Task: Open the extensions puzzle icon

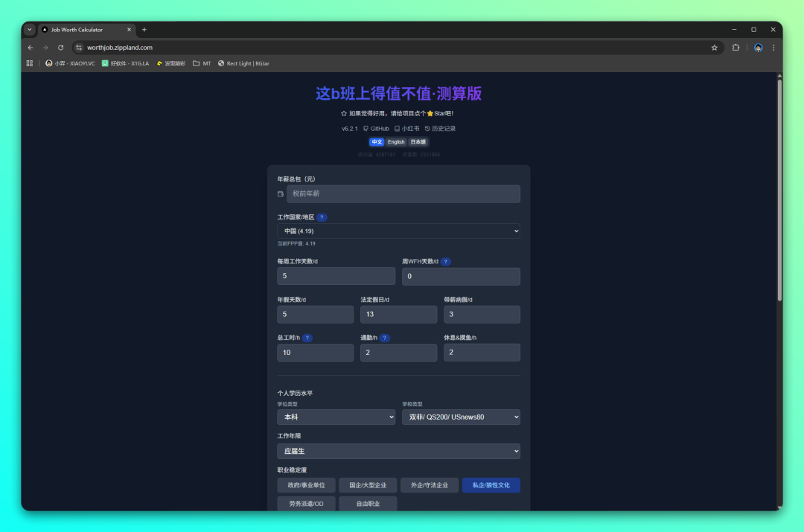Action: coord(736,48)
